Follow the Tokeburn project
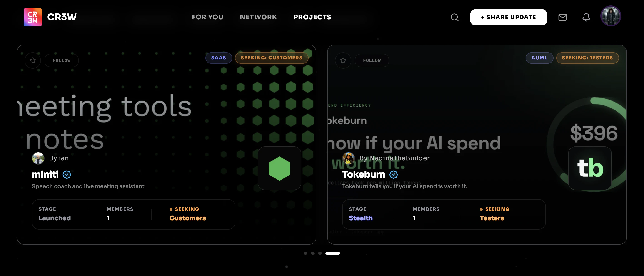This screenshot has width=644, height=276. 372,60
